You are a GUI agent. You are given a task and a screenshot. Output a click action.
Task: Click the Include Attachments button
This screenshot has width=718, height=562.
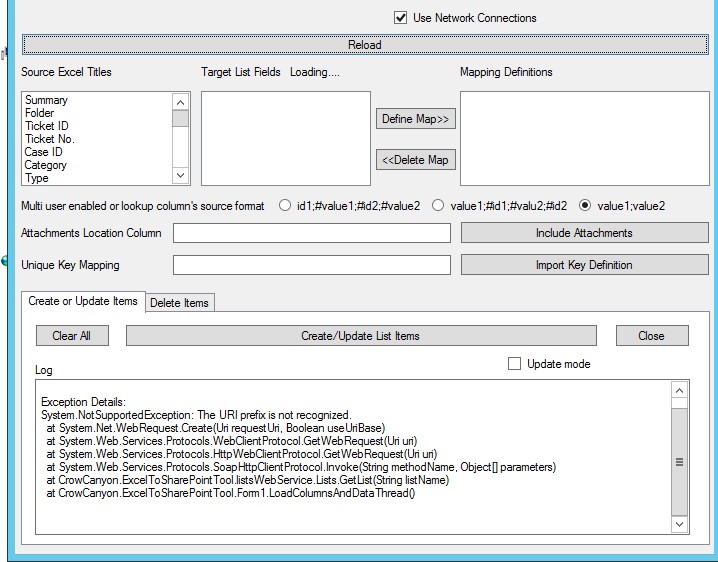click(584, 233)
